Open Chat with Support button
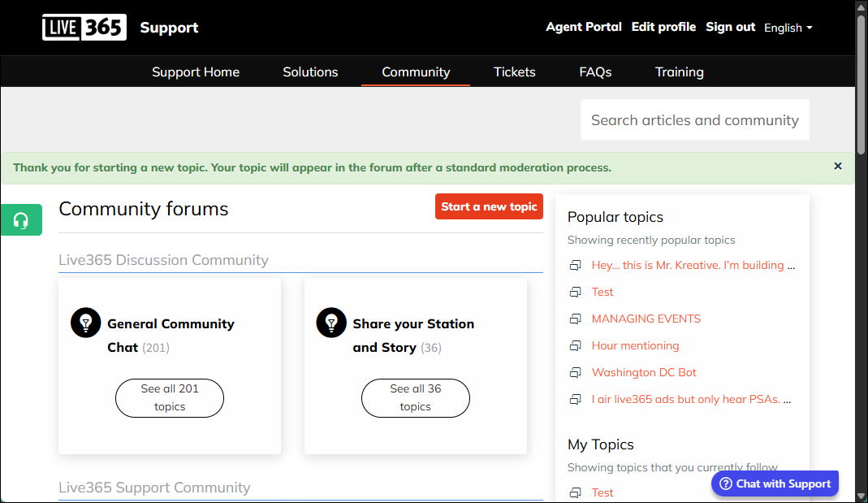The image size is (868, 503). tap(775, 483)
